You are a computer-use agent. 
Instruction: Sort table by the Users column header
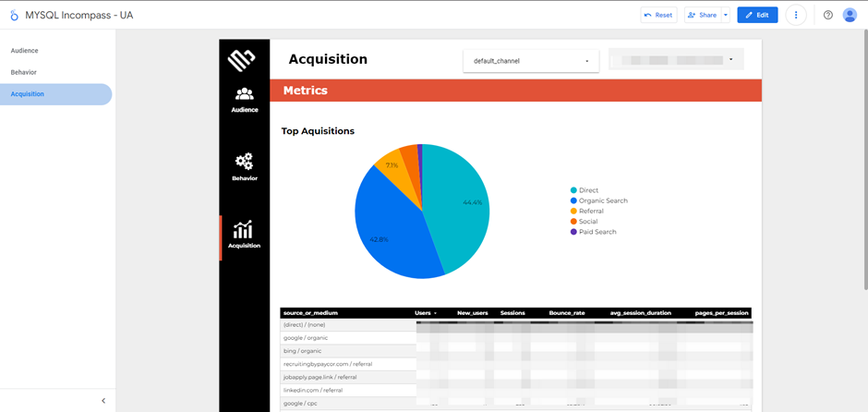click(426, 313)
